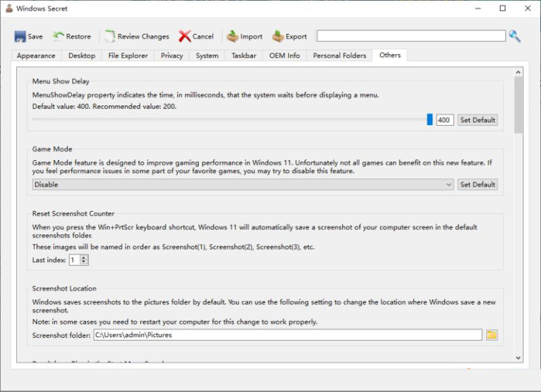Click the Screenshot folder path field
The height and width of the screenshot is (392, 541).
coord(288,335)
